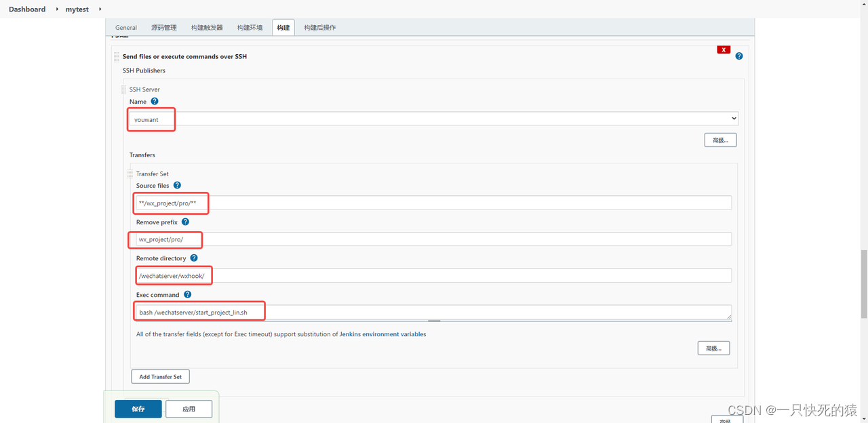
Task: Open the 构建后操作 tab
Action: pos(320,28)
